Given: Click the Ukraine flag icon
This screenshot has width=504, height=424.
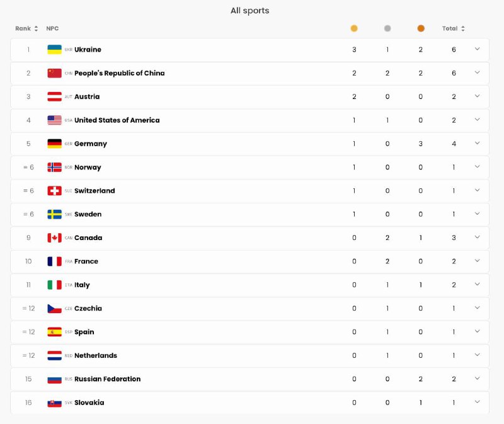Looking at the screenshot, I should (54, 50).
